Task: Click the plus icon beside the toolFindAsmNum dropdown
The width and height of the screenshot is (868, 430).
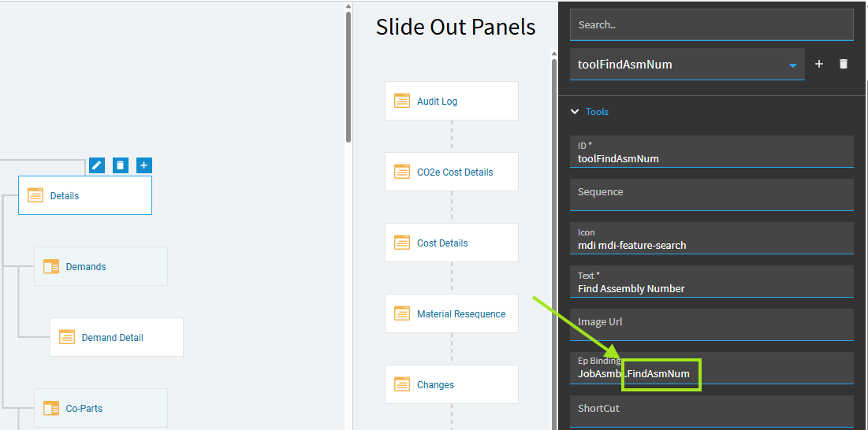Action: [x=819, y=64]
